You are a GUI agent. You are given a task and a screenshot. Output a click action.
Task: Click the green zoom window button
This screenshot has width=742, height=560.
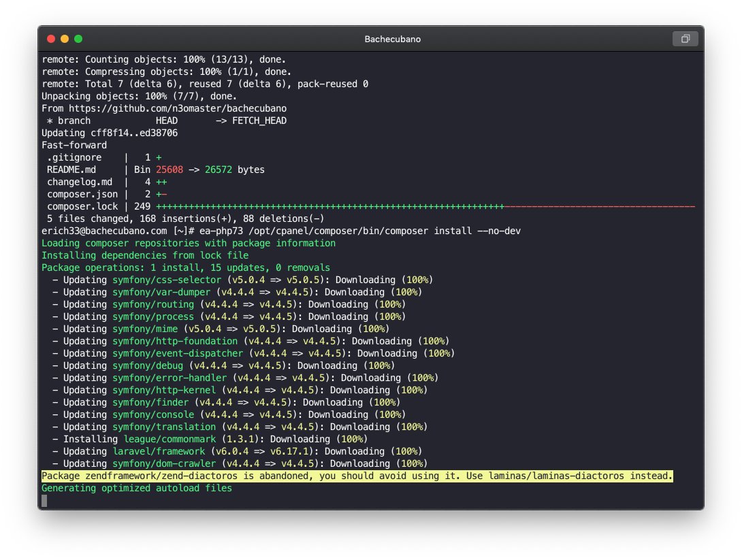(78, 39)
